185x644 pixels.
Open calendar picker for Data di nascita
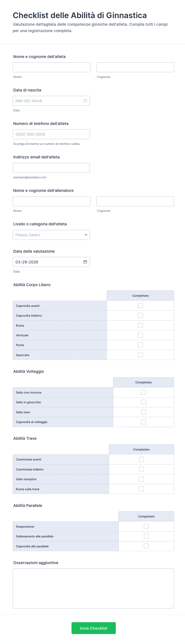[85, 101]
